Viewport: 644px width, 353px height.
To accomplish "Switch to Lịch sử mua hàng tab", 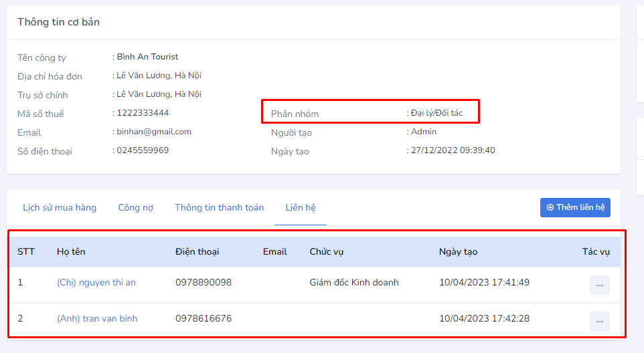I will coord(60,208).
